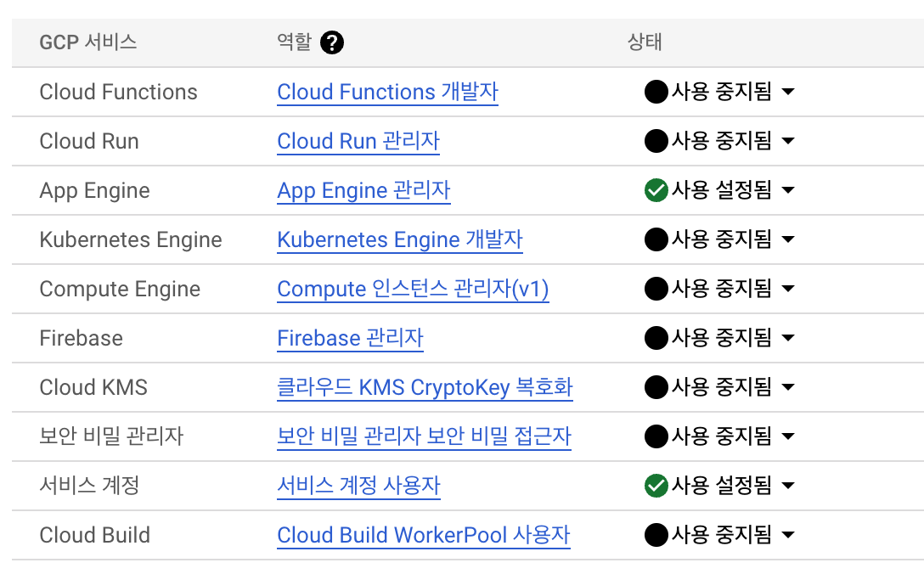Screen dimensions: 924x574
Task: Expand the App Engine status dropdown arrow
Action: point(788,189)
